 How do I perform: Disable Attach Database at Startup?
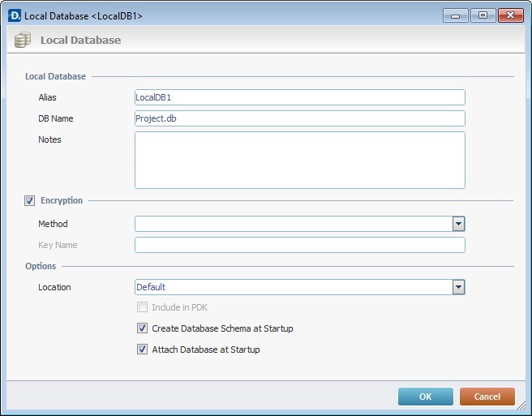coord(142,350)
